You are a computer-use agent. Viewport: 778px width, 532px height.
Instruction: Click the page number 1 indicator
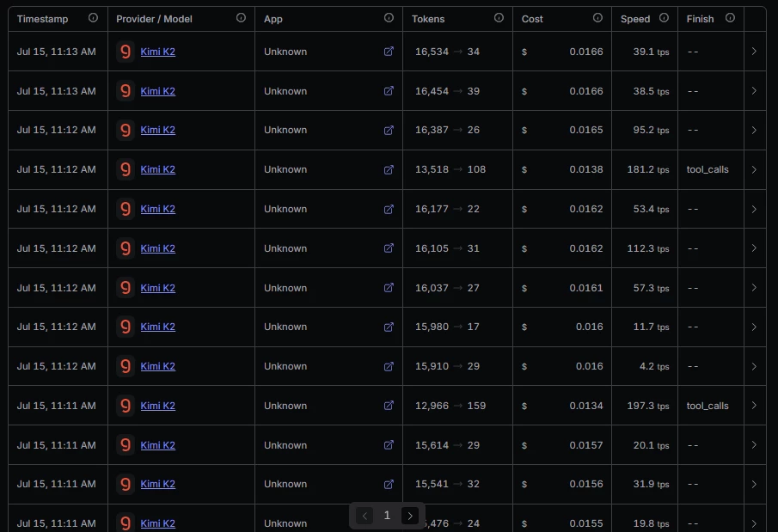[x=387, y=516]
